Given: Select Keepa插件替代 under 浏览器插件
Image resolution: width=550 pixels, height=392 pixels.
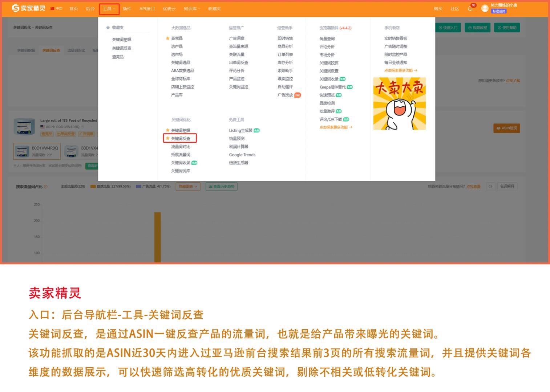Looking at the screenshot, I should (332, 87).
